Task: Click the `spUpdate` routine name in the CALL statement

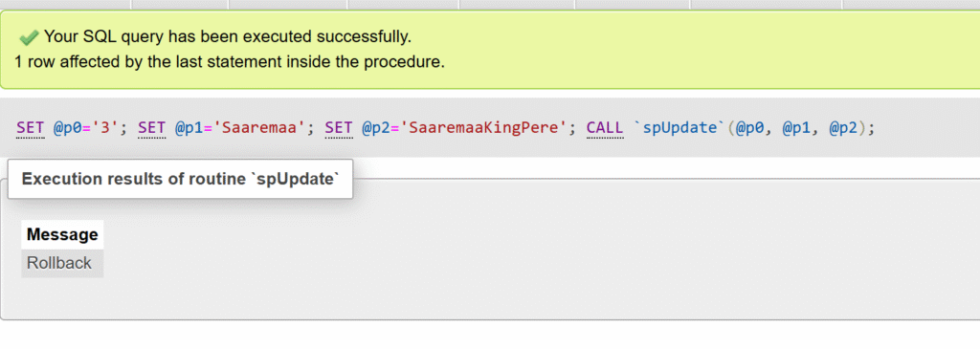Action: pos(679,128)
